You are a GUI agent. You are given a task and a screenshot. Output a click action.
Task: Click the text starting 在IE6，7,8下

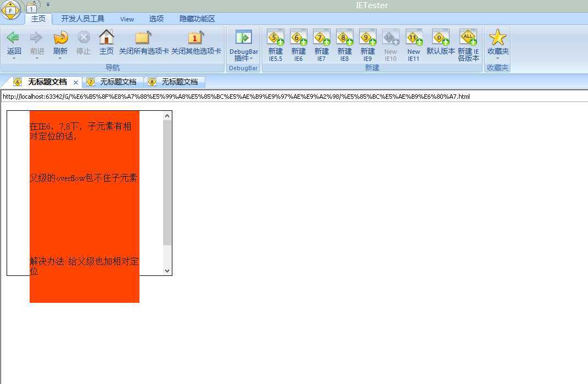point(81,131)
